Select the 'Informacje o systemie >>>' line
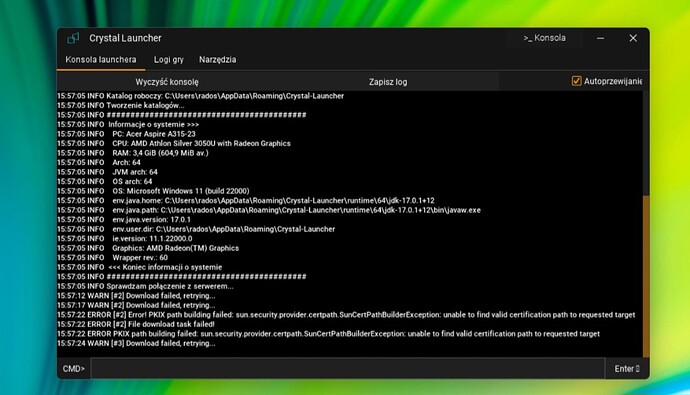Image resolution: width=690 pixels, height=395 pixels. pyautogui.click(x=128, y=124)
